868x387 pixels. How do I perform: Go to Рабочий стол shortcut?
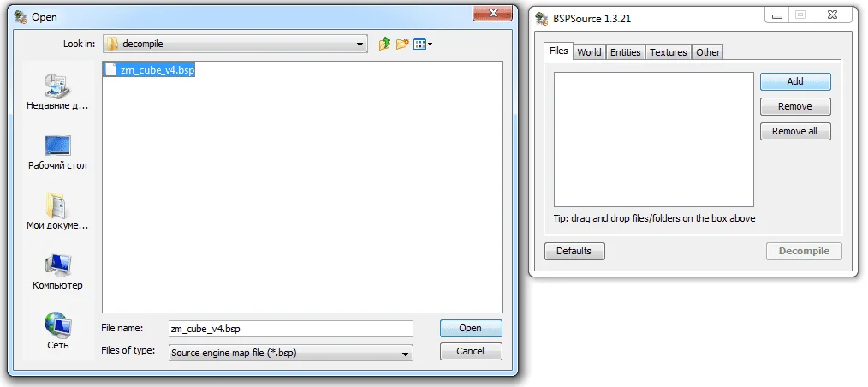click(57, 152)
